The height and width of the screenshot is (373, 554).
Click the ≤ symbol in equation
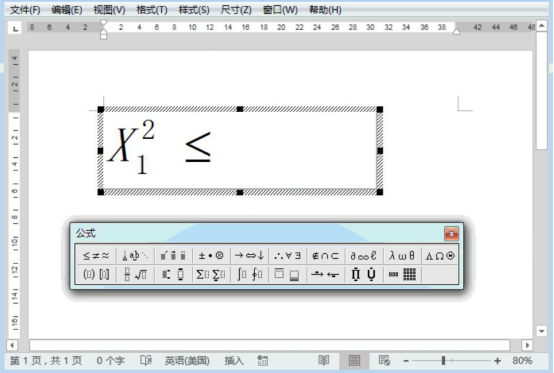(x=198, y=147)
